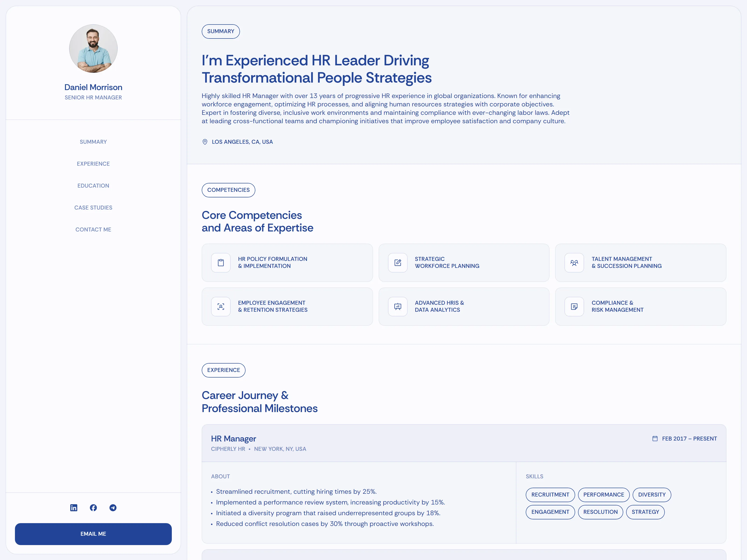This screenshot has width=747, height=560.
Task: Click the Compliance & Risk Management card
Action: pos(641,307)
